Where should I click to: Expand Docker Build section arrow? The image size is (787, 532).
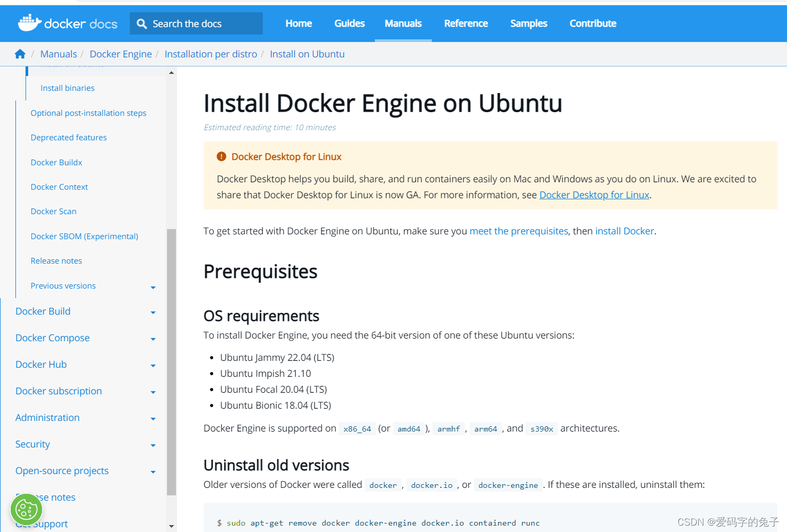(153, 313)
